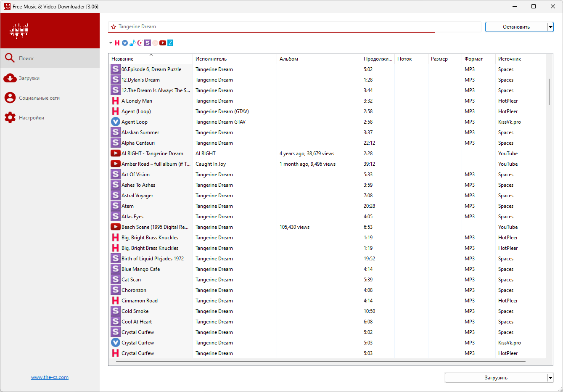Open dropdown arrow beside Загрузить button

click(x=550, y=378)
